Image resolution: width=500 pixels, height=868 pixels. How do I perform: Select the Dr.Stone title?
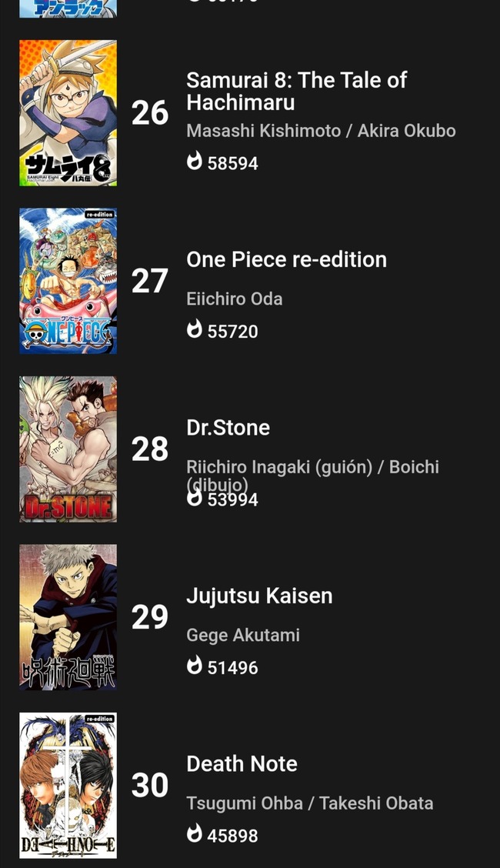[x=228, y=428]
